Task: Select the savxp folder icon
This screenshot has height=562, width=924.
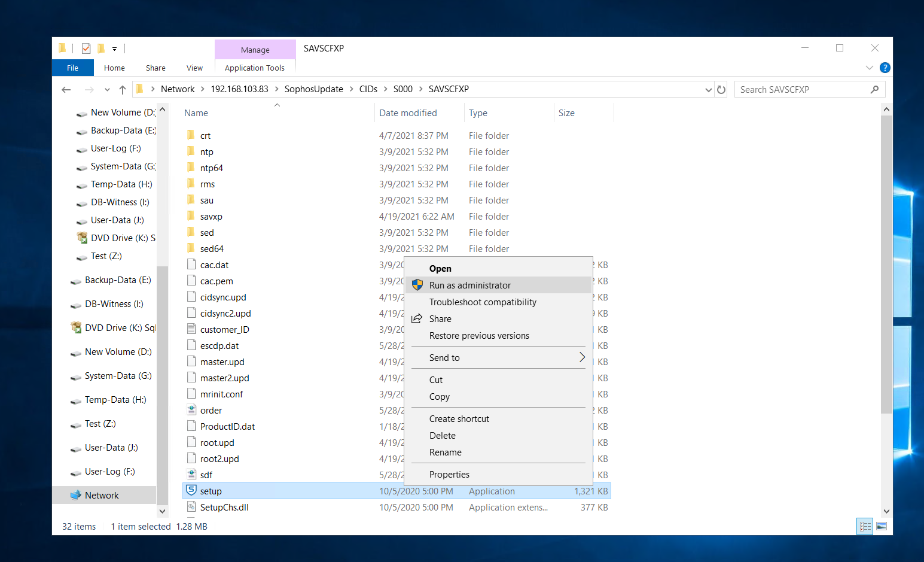Action: coord(191,215)
